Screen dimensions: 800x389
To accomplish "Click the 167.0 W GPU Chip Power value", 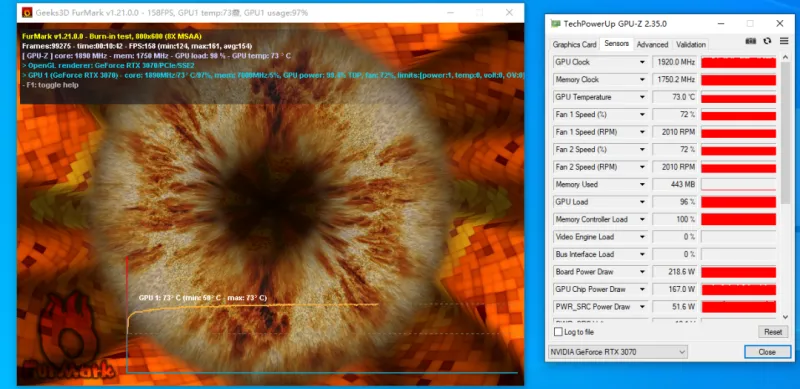I will coord(674,289).
